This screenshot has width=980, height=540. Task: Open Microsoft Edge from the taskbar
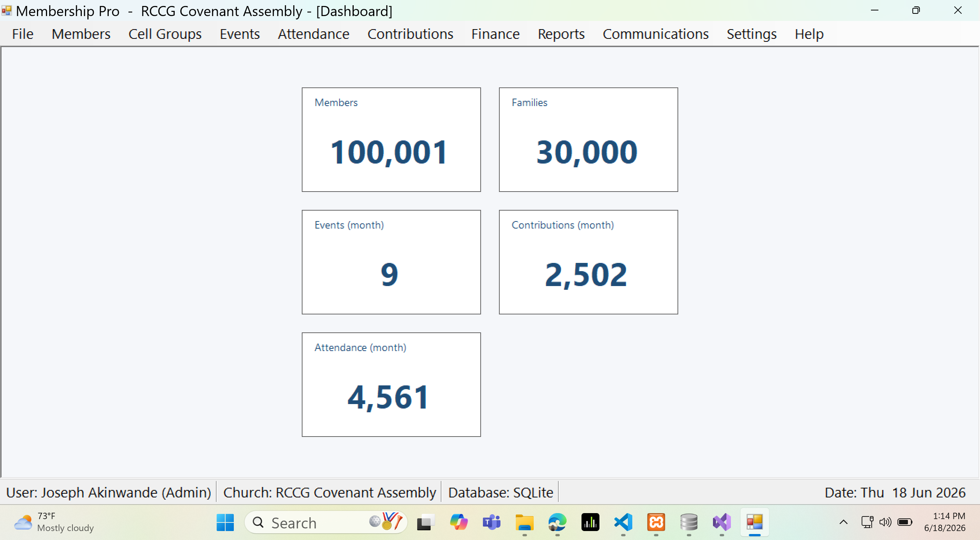[x=557, y=522]
